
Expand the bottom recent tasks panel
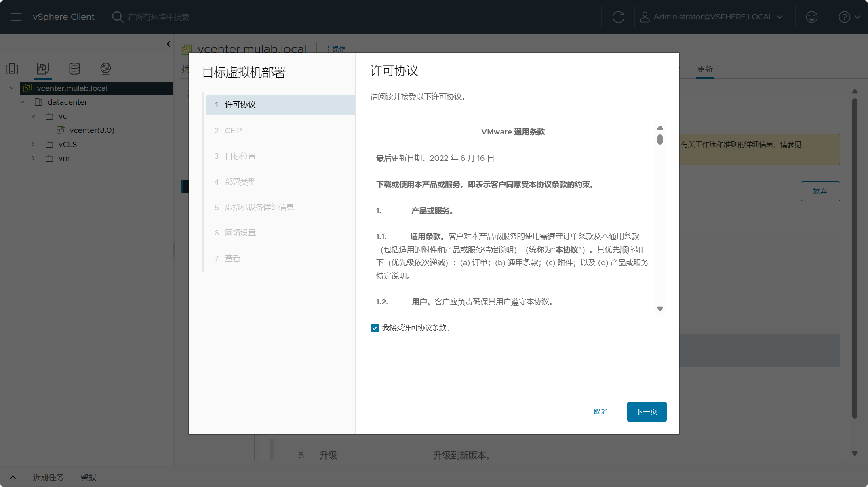click(x=13, y=477)
